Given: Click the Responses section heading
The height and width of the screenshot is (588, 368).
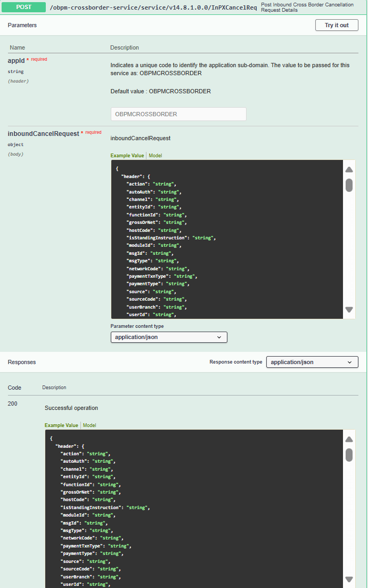Looking at the screenshot, I should click(x=22, y=362).
